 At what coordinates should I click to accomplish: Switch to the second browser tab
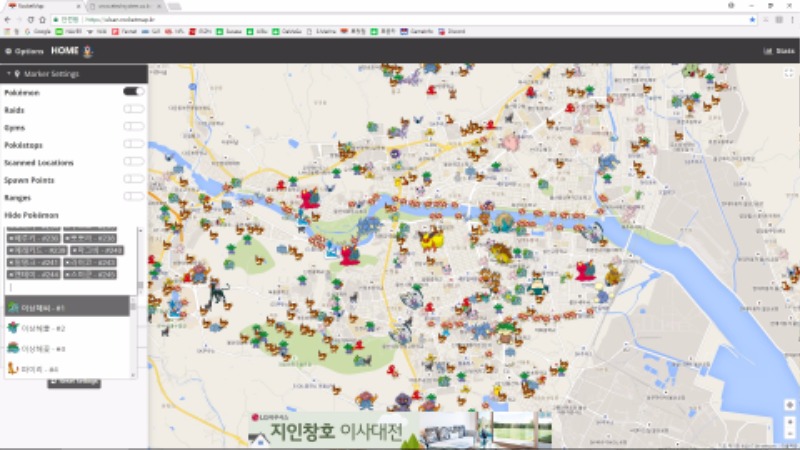(x=126, y=6)
